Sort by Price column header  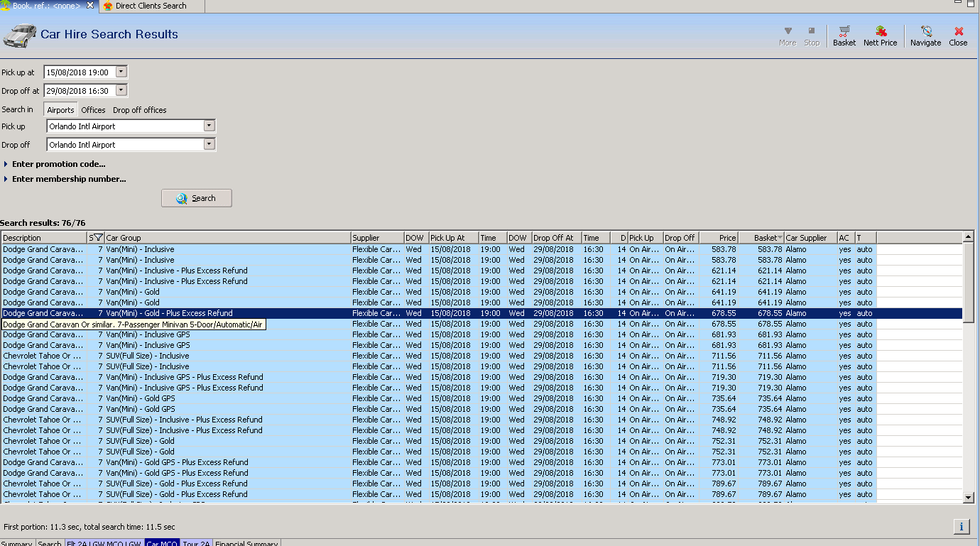pyautogui.click(x=719, y=238)
